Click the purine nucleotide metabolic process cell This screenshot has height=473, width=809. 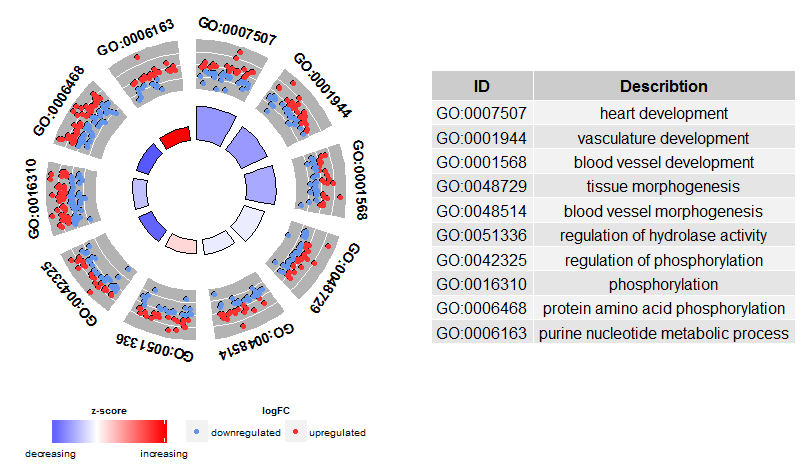(664, 333)
